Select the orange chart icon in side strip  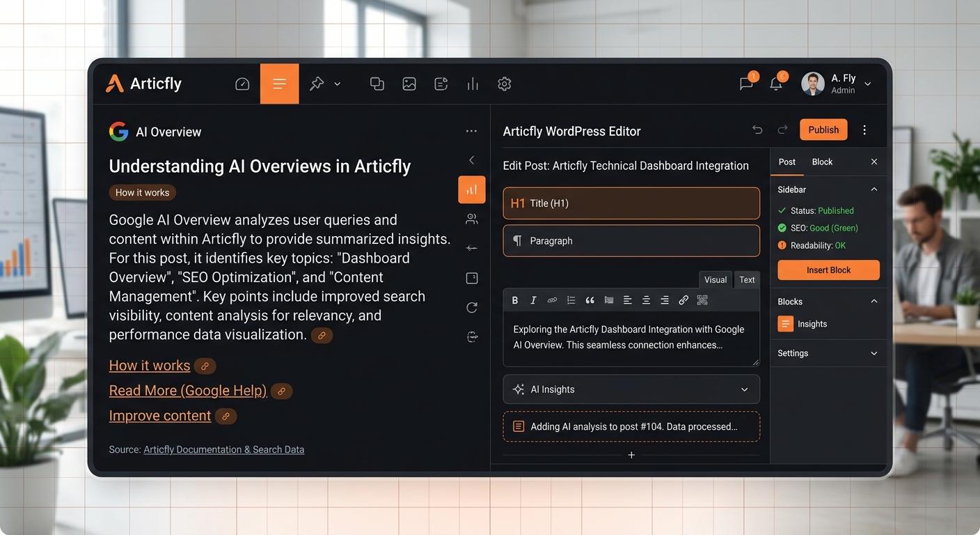(472, 189)
